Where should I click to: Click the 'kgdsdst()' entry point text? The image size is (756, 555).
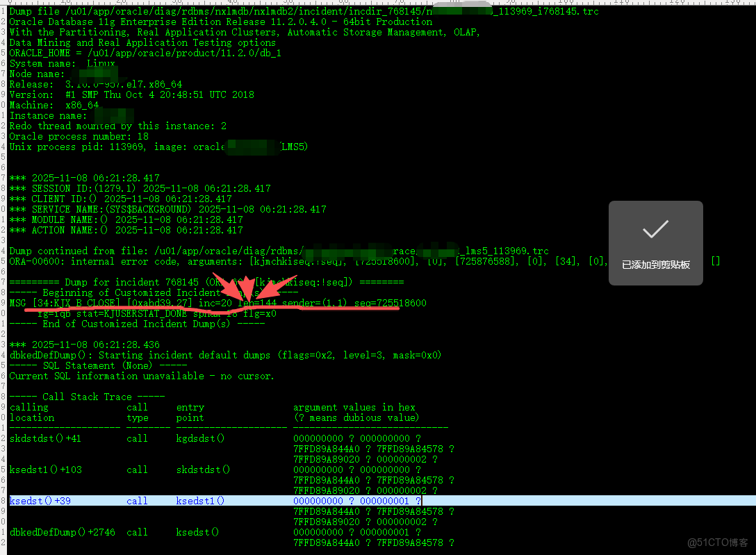coord(200,439)
